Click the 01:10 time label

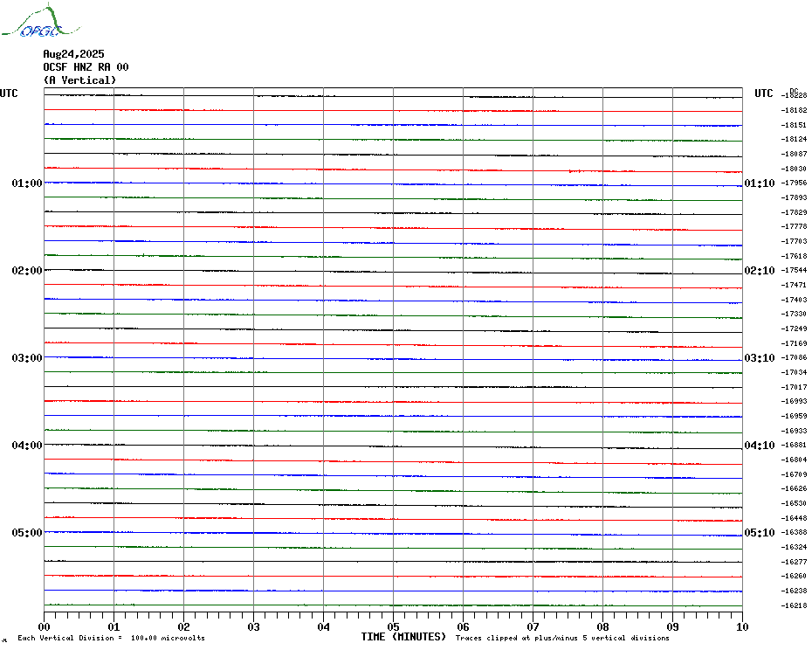[x=760, y=183]
